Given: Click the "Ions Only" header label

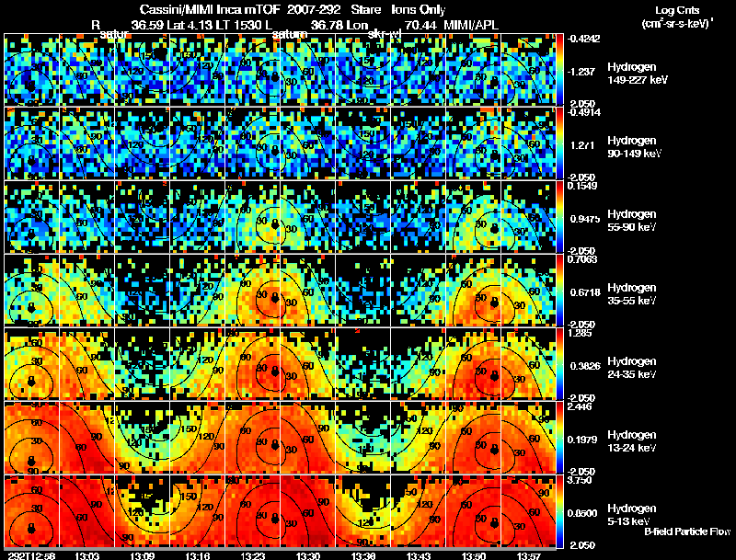Looking at the screenshot, I should click(419, 10).
